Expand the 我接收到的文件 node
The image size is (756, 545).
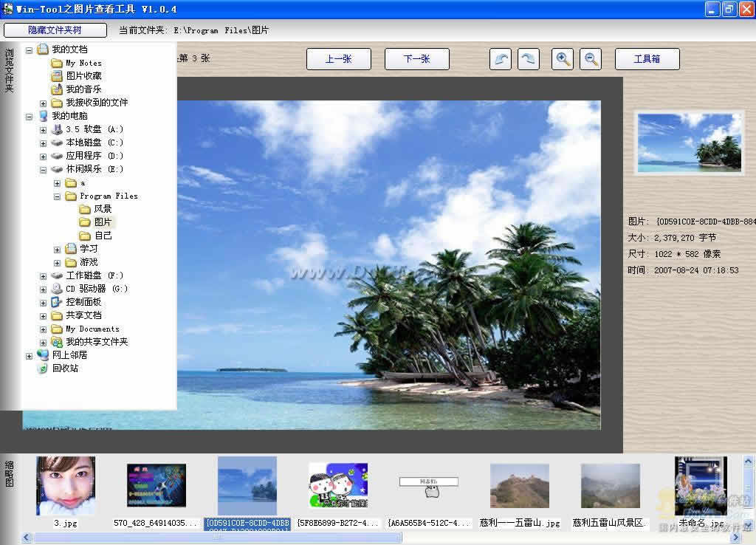click(x=43, y=103)
